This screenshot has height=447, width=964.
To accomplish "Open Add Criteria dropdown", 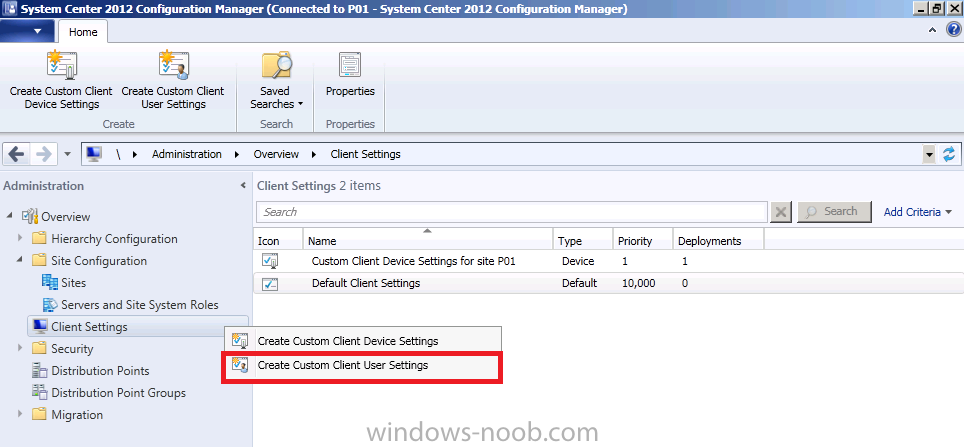I will click(x=917, y=212).
